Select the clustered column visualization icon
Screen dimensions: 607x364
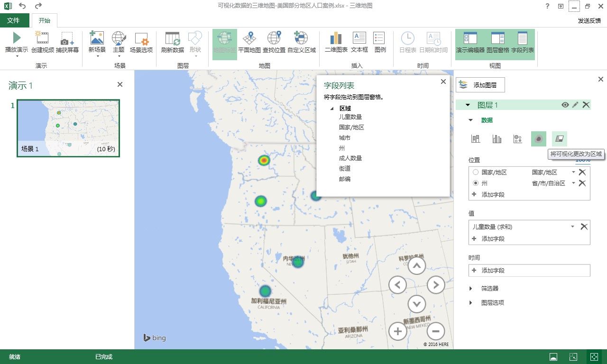tap(497, 139)
